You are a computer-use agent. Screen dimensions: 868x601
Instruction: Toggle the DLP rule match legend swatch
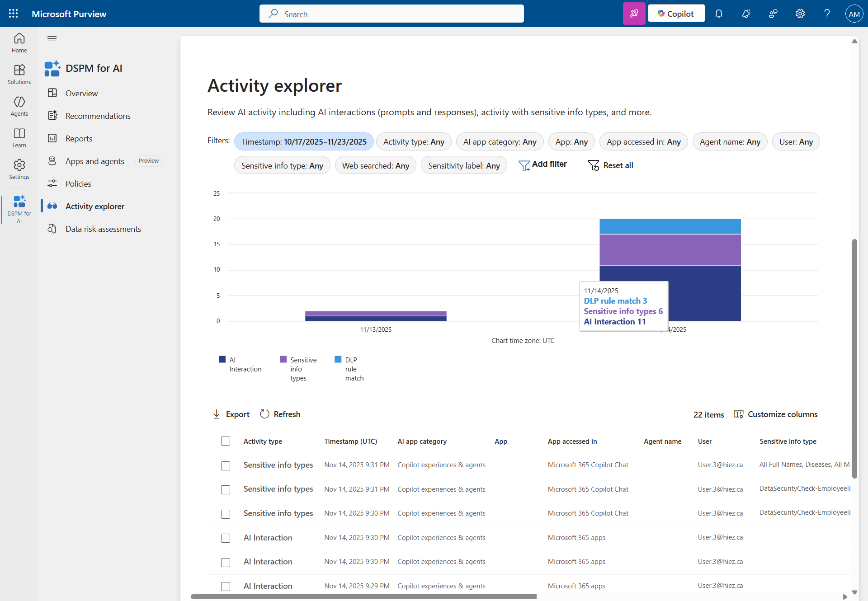338,360
